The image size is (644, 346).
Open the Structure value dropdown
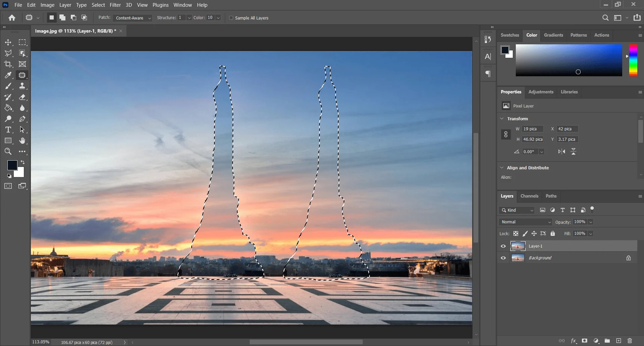tap(189, 18)
